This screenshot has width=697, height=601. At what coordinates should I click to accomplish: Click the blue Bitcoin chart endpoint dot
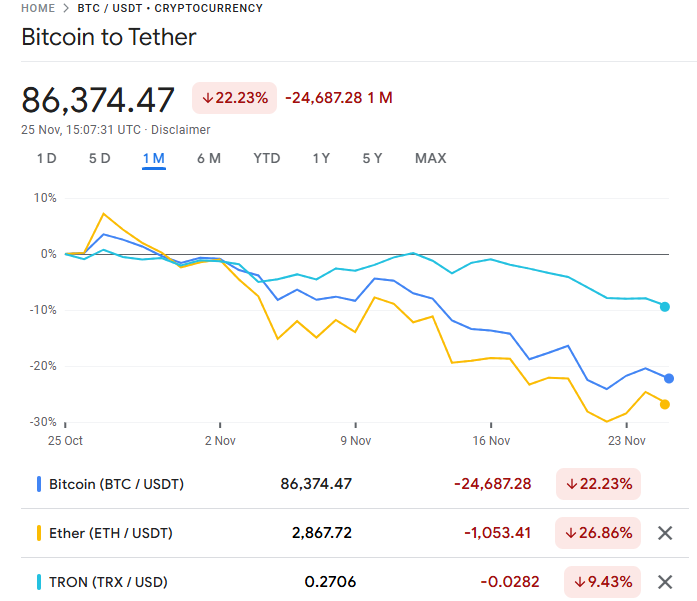[669, 378]
